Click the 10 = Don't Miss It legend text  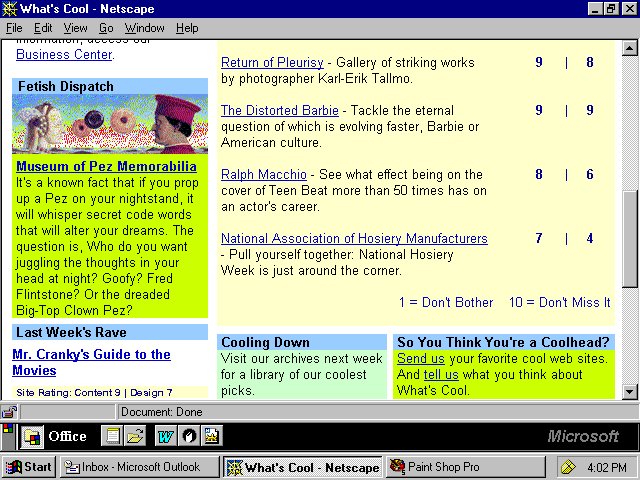coord(560,302)
